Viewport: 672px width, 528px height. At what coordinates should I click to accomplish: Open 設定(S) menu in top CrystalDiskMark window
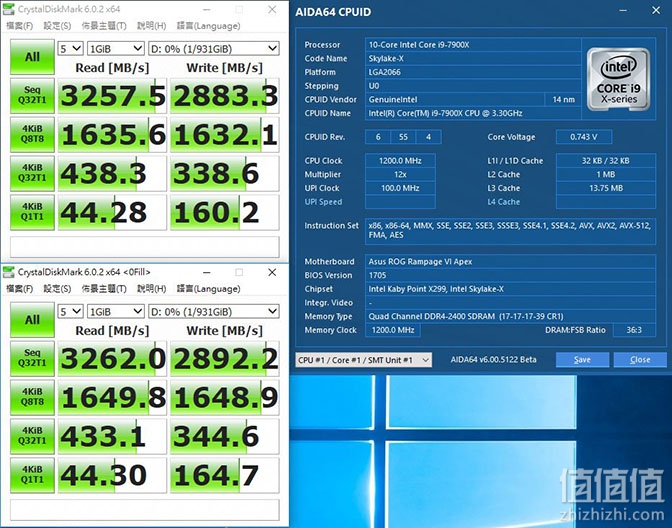click(57, 26)
